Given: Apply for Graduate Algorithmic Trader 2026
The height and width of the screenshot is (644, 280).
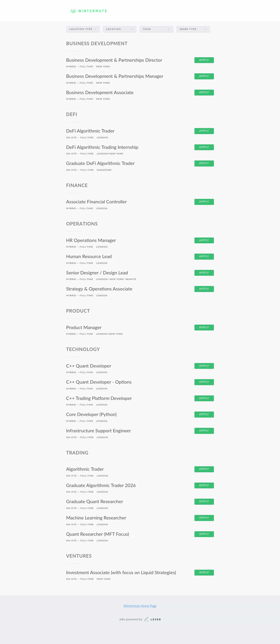Looking at the screenshot, I should coord(204,485).
